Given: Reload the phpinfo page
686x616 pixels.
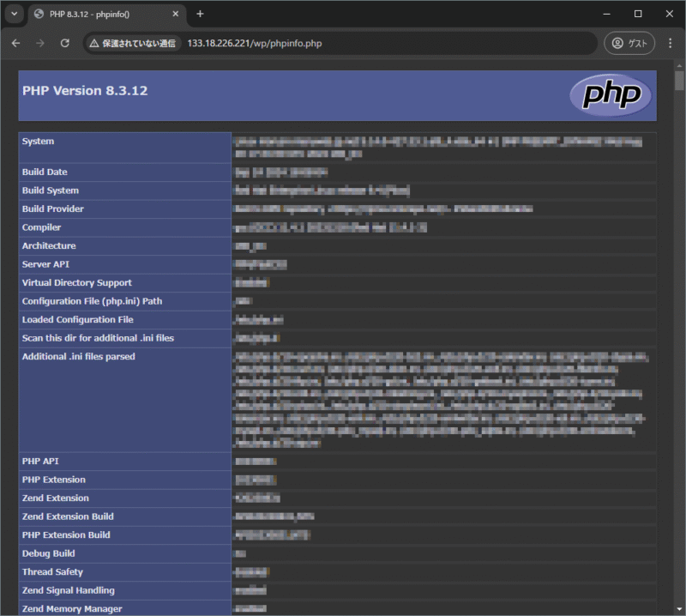Looking at the screenshot, I should click(x=64, y=43).
